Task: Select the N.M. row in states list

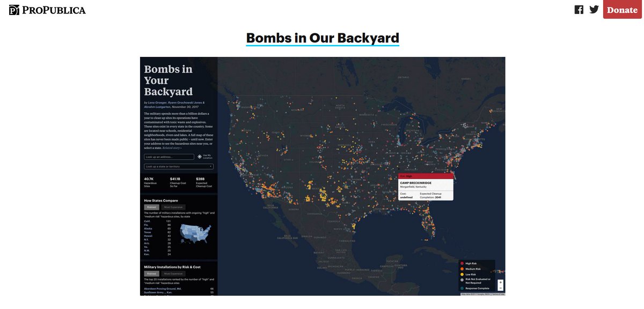Action: coord(157,251)
